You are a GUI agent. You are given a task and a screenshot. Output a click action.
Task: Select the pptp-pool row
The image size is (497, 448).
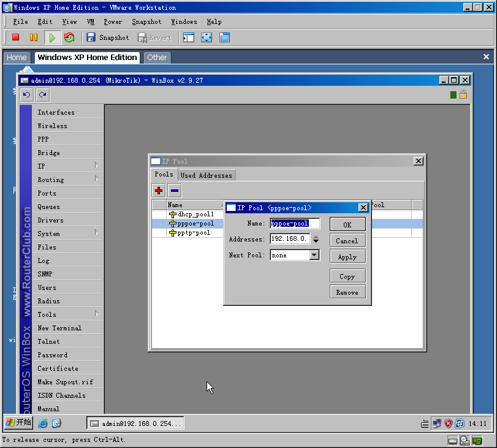[x=188, y=233]
